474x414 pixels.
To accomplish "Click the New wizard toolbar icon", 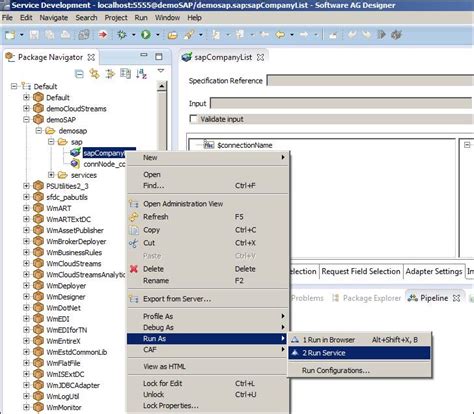I will coord(10,35).
